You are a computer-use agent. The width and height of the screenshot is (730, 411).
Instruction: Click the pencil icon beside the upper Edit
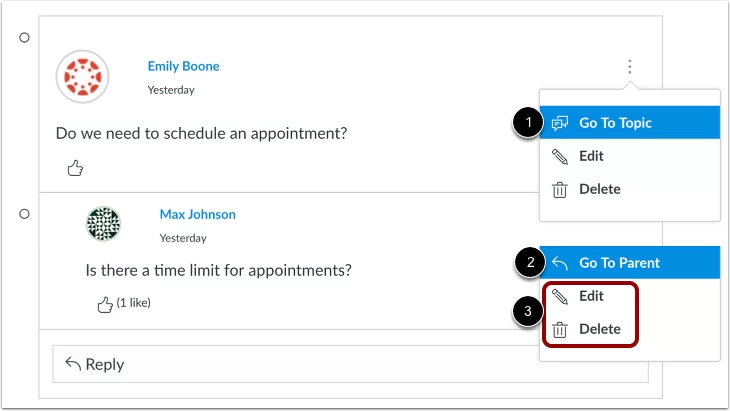560,156
